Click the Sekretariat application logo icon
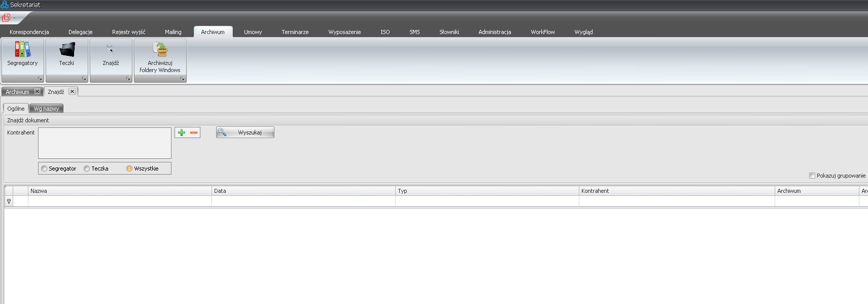This screenshot has height=304, width=868. click(5, 5)
